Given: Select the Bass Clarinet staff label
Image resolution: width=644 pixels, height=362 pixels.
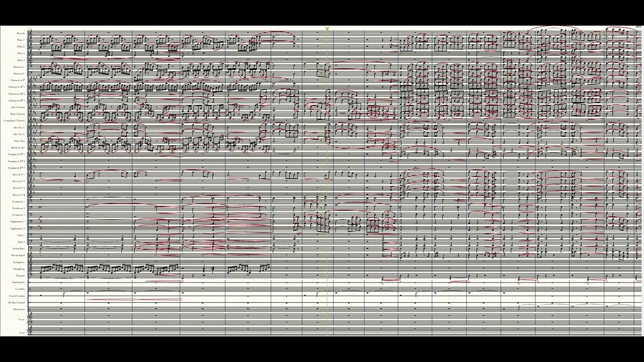Looking at the screenshot, I should click(18, 114).
